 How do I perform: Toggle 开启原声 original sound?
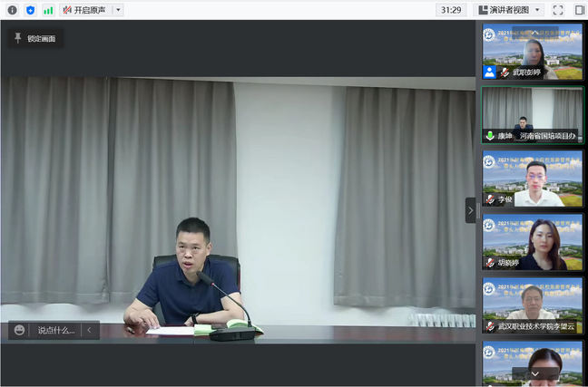84,10
